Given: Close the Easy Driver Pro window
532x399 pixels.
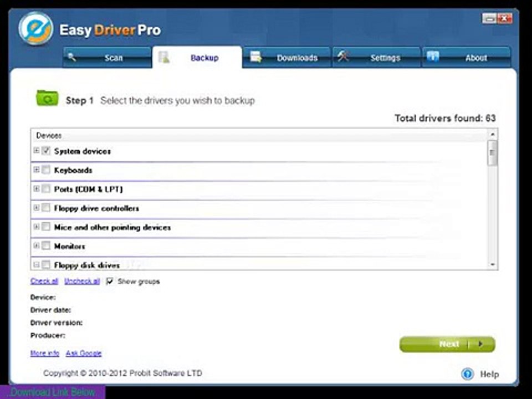Looking at the screenshot, I should (x=505, y=19).
